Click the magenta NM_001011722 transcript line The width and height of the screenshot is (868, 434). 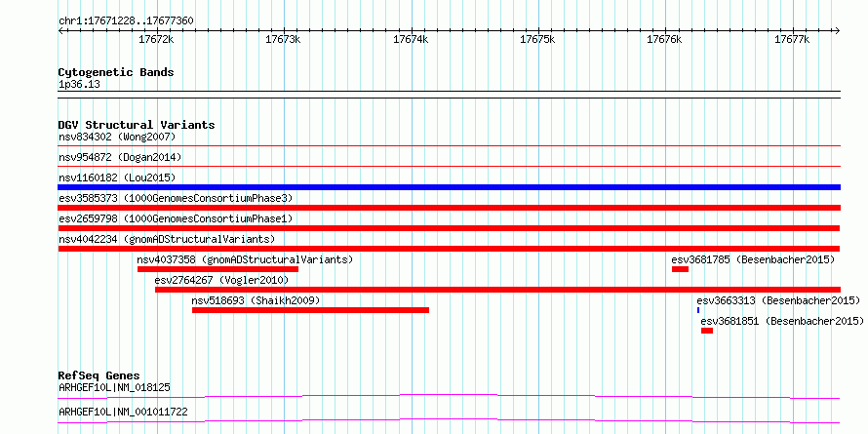(449, 420)
